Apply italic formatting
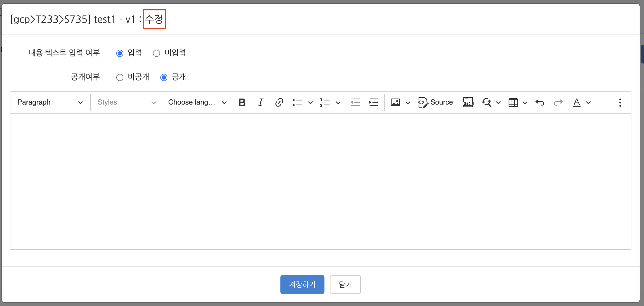The height and width of the screenshot is (306, 644). click(260, 102)
